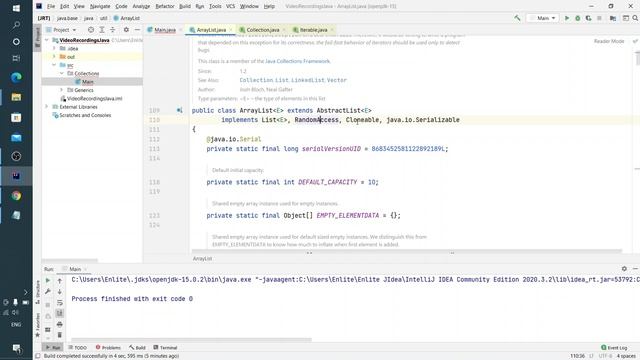Image resolution: width=640 pixels, height=360 pixels.
Task: Start debugging with the bug icon
Action: 578,18
